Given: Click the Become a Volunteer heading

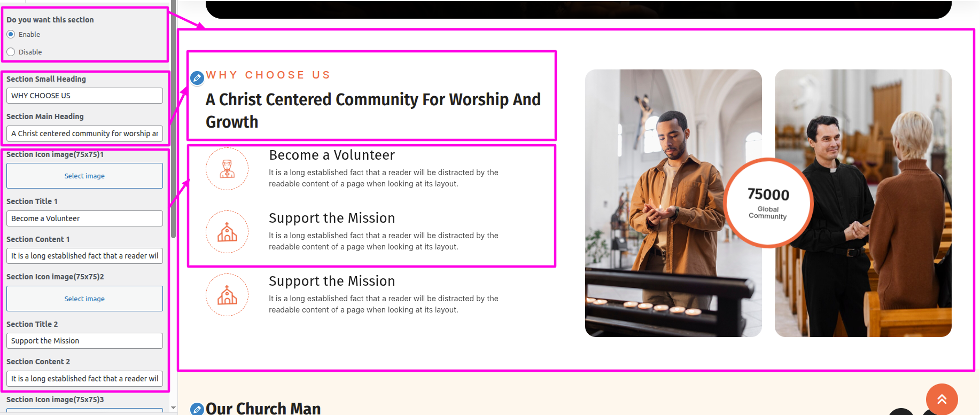Looking at the screenshot, I should (332, 155).
